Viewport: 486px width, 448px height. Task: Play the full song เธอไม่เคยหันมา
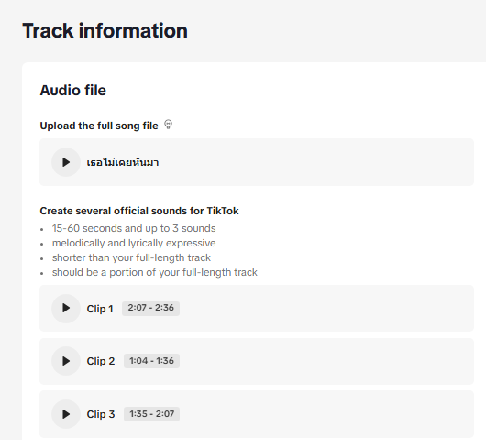click(66, 162)
